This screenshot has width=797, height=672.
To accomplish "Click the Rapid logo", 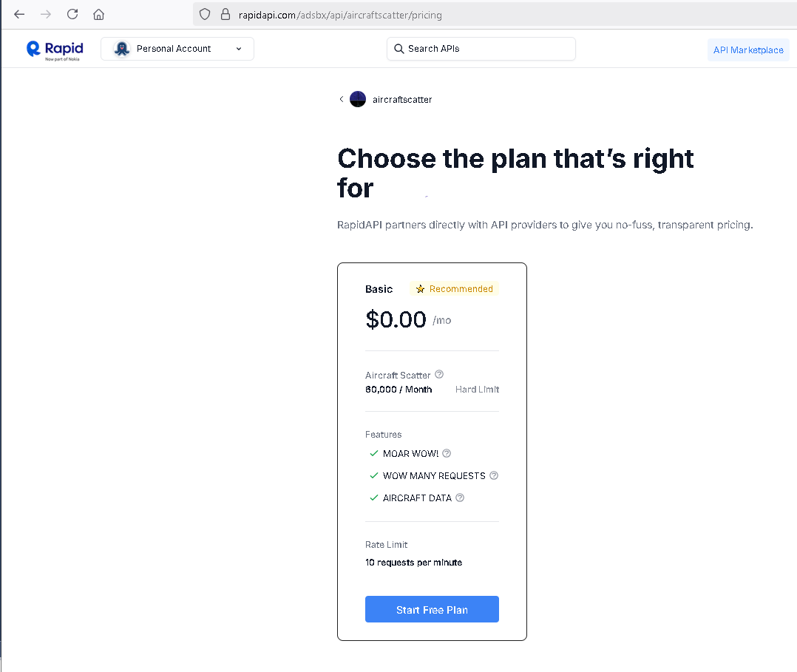I will coord(55,49).
